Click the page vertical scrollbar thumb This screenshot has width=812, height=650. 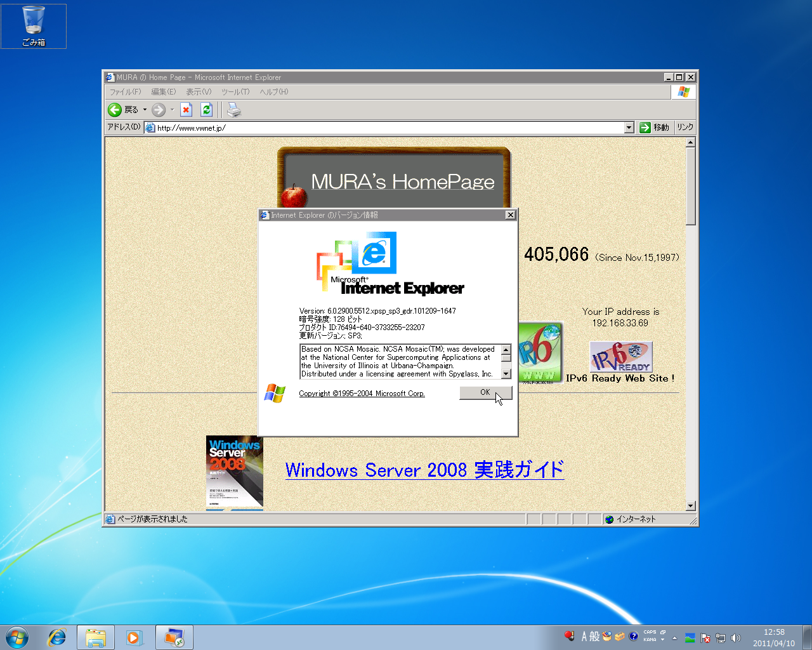click(691, 187)
